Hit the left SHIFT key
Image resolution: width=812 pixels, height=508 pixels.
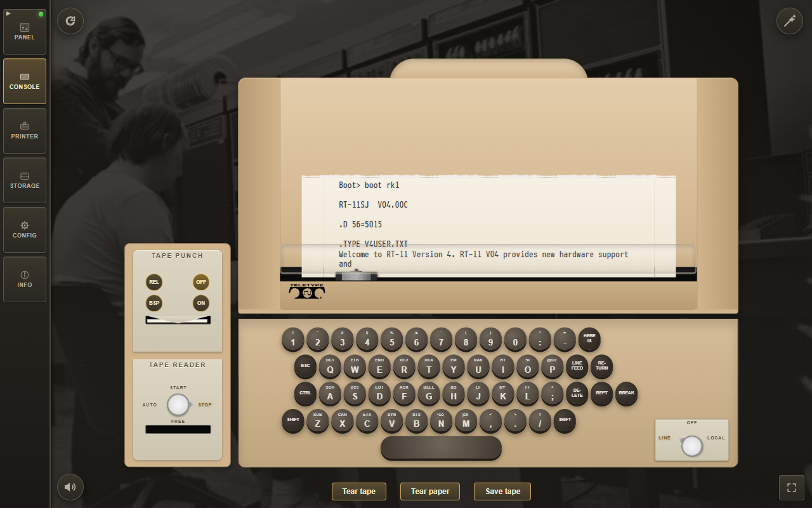tap(293, 420)
